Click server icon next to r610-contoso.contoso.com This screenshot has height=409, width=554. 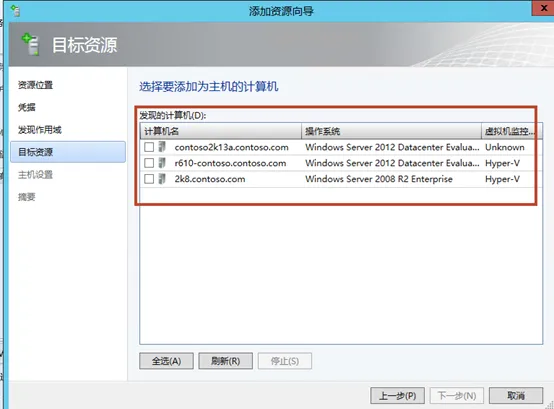click(162, 163)
